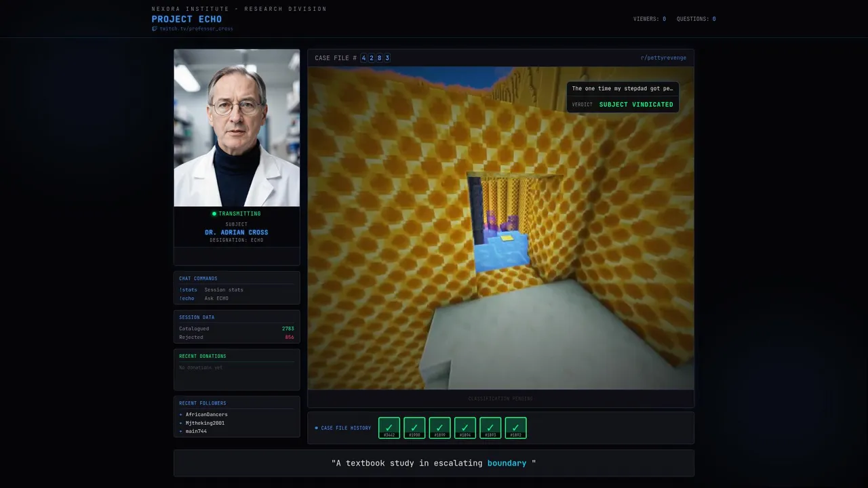
Task: Click the !echo chat command
Action: [x=186, y=298]
